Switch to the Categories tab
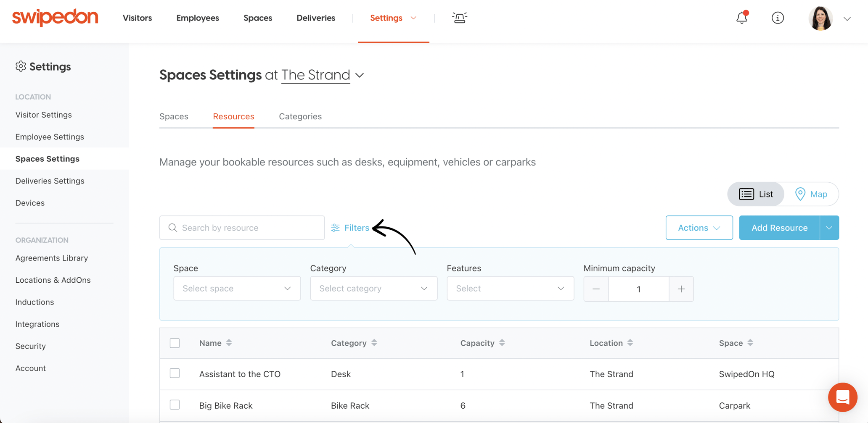Viewport: 868px width, 423px height. point(300,116)
